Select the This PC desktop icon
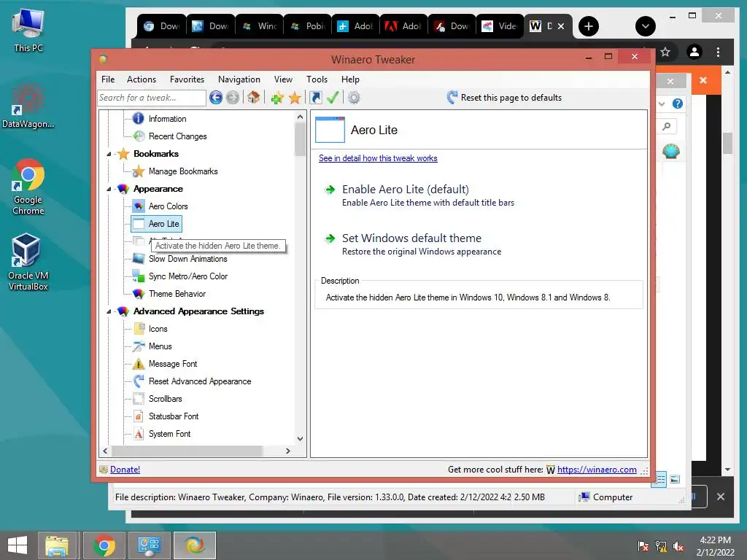Screen dimensions: 747x560 28,29
